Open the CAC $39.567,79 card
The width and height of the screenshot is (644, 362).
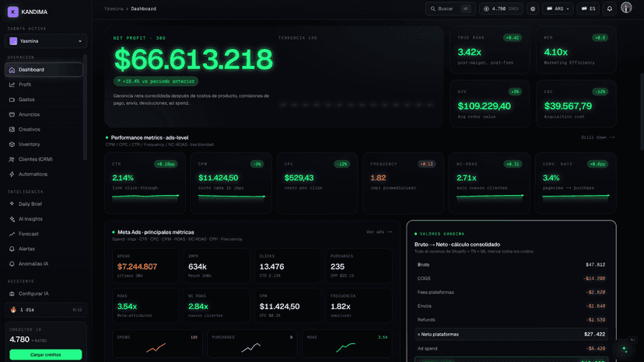[576, 103]
